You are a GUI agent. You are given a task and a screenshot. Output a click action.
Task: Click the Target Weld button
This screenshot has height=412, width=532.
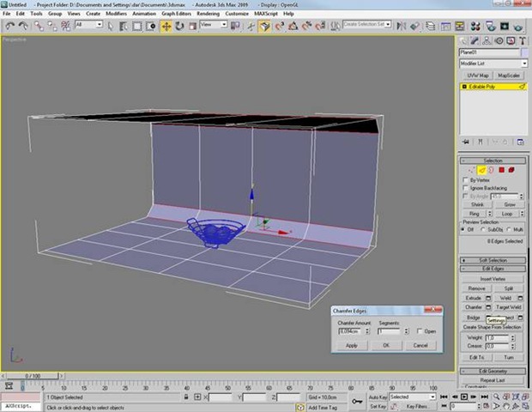tap(509, 306)
